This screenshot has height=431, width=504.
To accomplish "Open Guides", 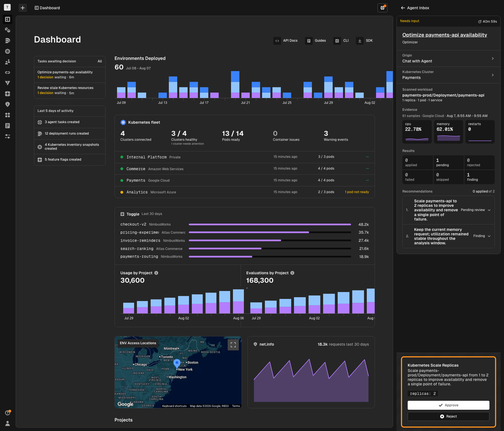I will [x=316, y=41].
